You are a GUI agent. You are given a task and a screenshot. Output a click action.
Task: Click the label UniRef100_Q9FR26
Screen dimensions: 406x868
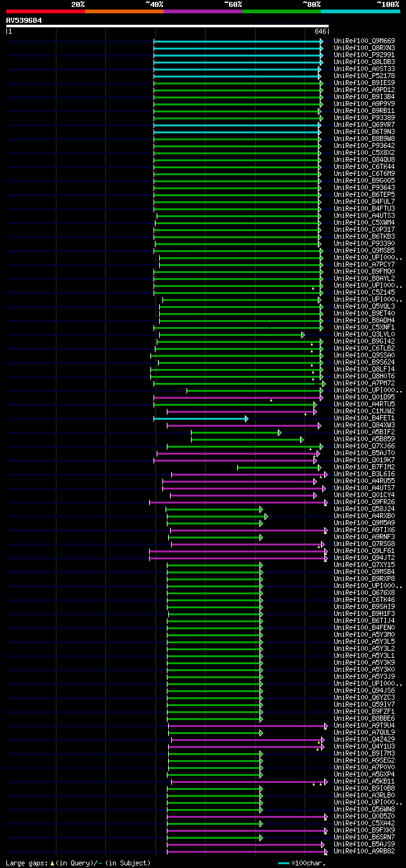(x=364, y=502)
